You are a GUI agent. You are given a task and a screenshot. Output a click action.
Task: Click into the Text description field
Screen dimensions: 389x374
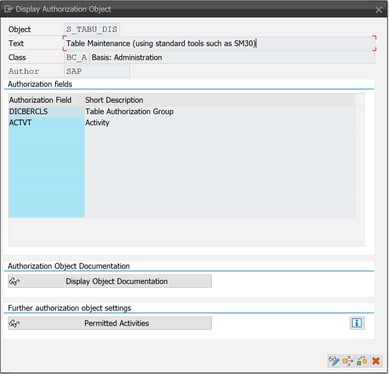[x=219, y=43]
